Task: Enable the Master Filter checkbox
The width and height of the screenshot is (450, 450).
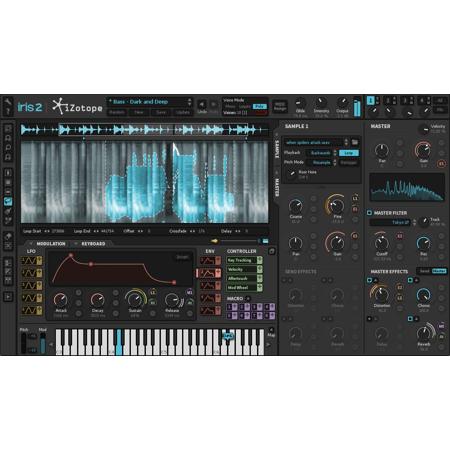Action: point(369,213)
